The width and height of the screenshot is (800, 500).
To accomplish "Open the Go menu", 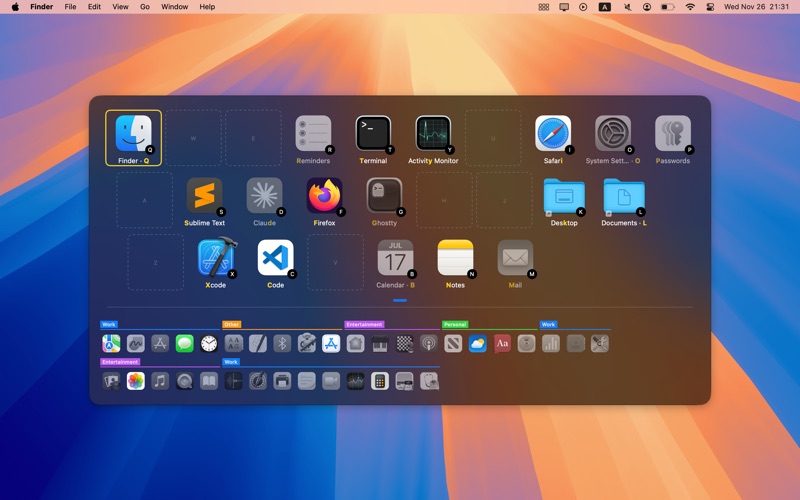I will [145, 7].
